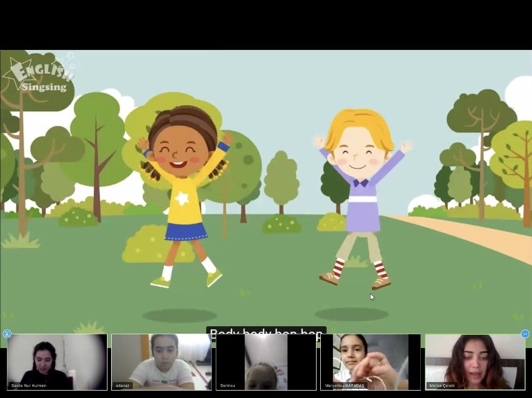The width and height of the screenshot is (532, 398).
Task: Click the song lyric subtitle caption
Action: pyautogui.click(x=266, y=333)
